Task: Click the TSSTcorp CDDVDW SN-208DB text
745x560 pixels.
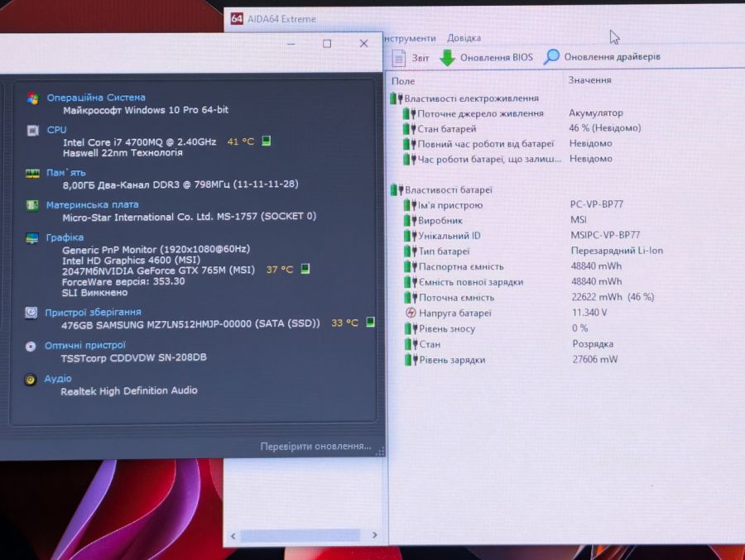Action: (133, 357)
